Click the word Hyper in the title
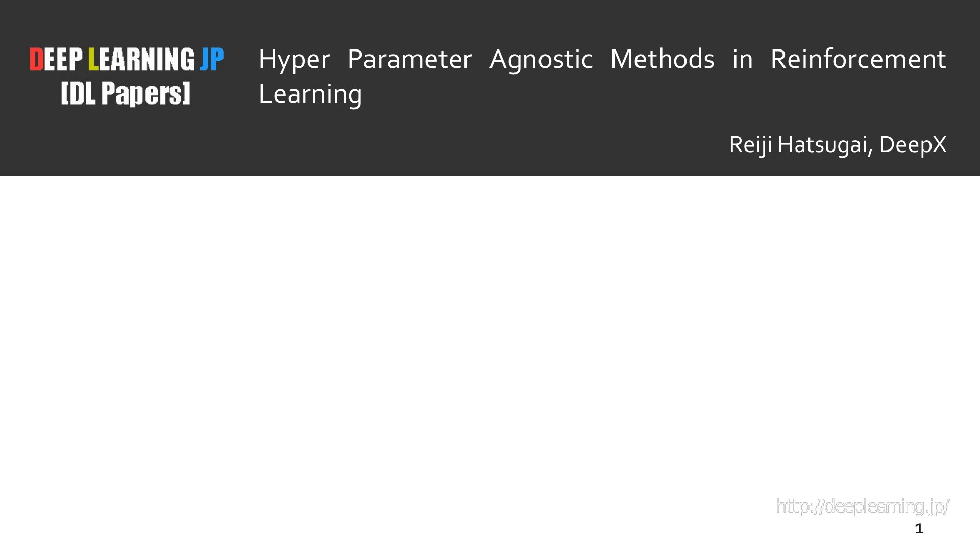980x551 pixels. [294, 60]
